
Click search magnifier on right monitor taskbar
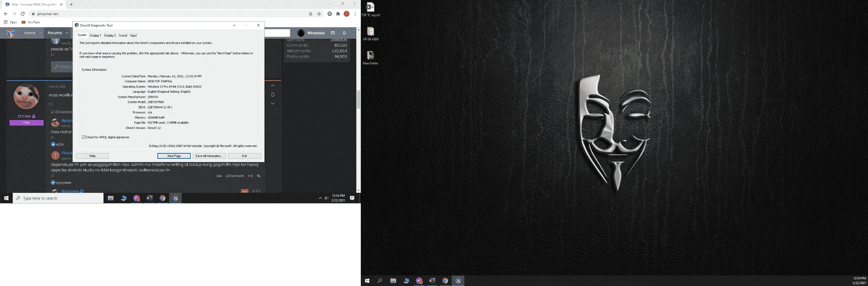pos(380,281)
